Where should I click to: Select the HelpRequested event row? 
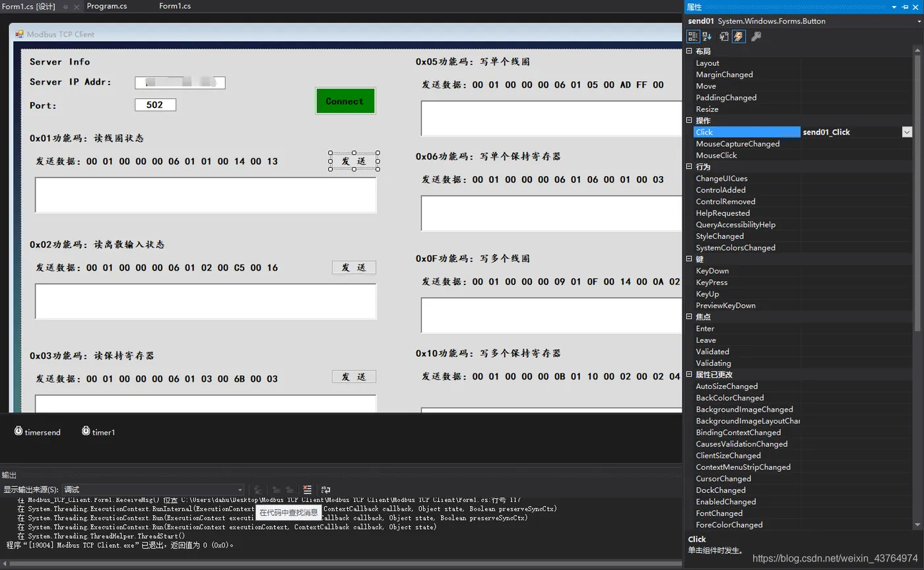(803, 213)
